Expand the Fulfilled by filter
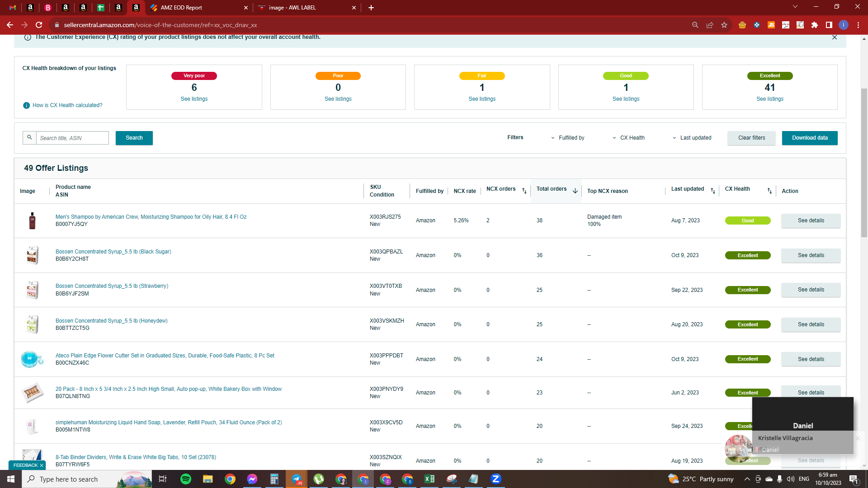Screen dimensions: 868x488 click(x=567, y=138)
